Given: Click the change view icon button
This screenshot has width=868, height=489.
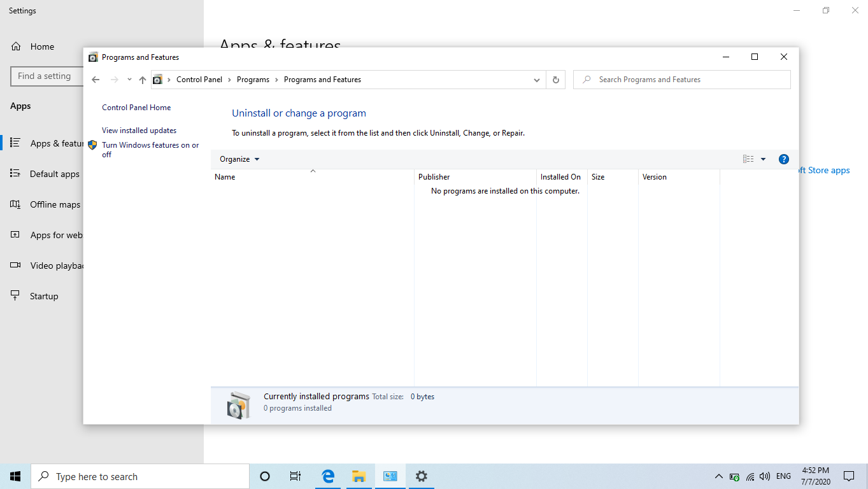Looking at the screenshot, I should (748, 159).
